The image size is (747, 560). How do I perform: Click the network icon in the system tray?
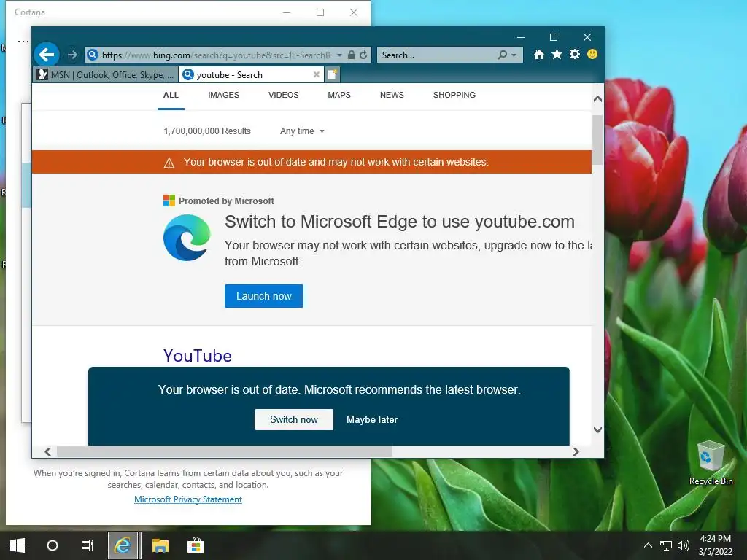pos(665,545)
